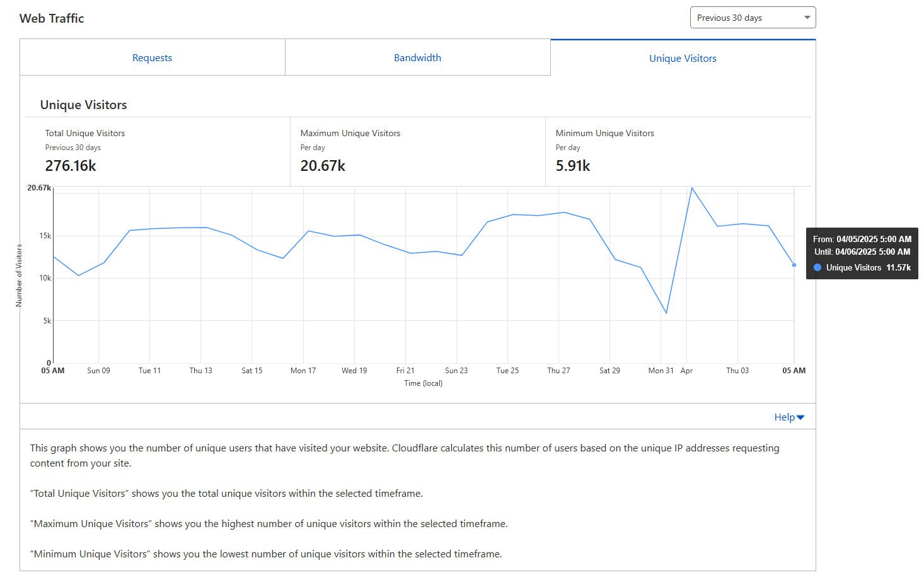Click the chart peak near Apr
The image size is (924, 575).
pyautogui.click(x=692, y=188)
